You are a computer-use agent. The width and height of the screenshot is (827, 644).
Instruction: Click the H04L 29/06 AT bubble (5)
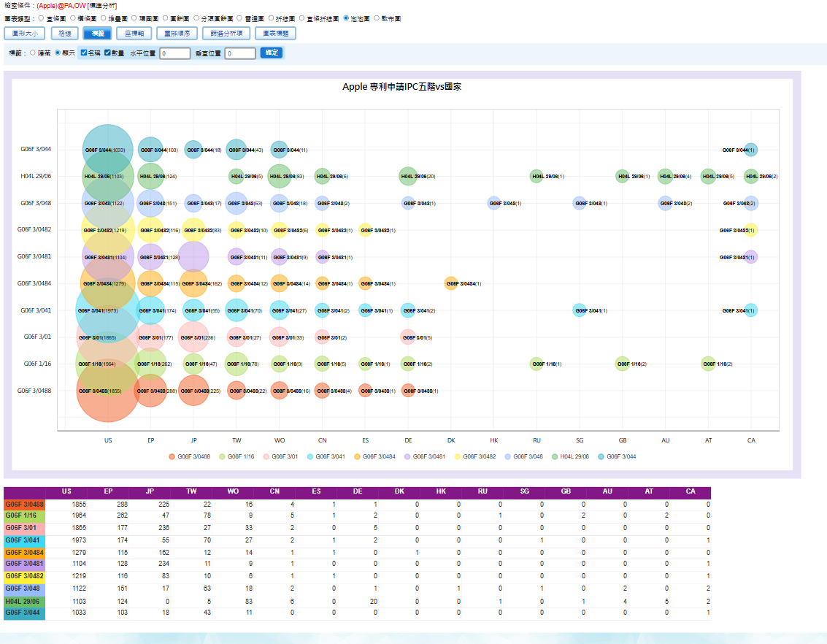(708, 176)
